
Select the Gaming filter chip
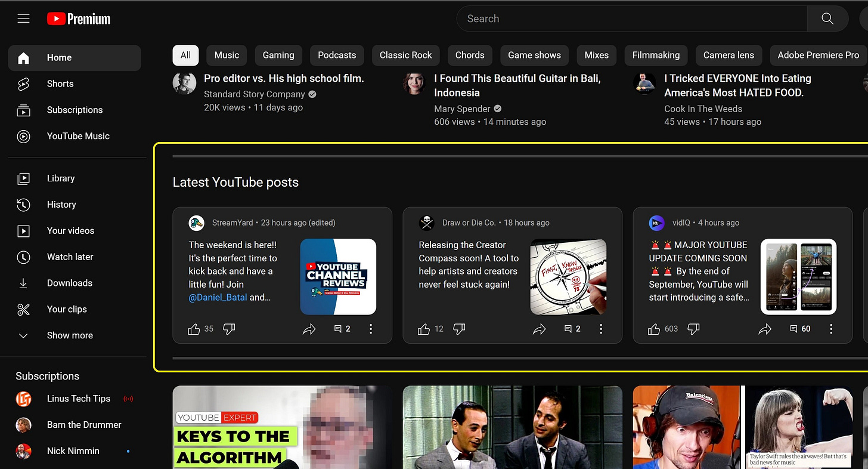(x=278, y=55)
